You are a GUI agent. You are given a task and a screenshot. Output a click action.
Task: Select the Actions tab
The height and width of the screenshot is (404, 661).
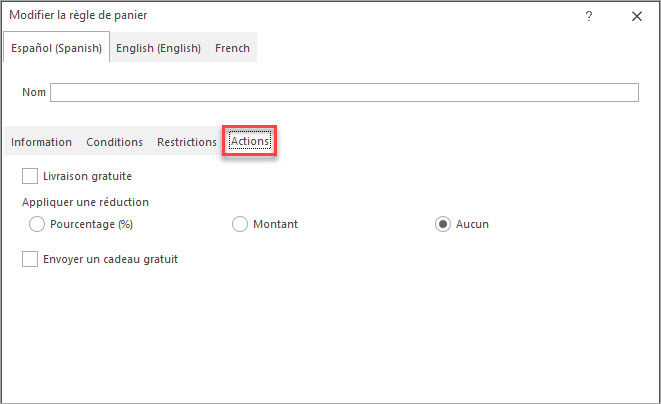[250, 141]
